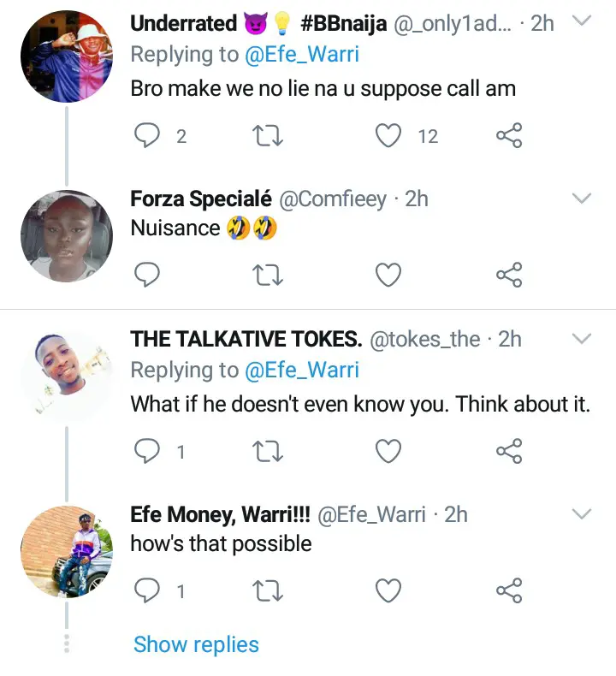Share Forza Specialé's 'Nuisance' tweet
The image size is (616, 676).
tap(509, 275)
